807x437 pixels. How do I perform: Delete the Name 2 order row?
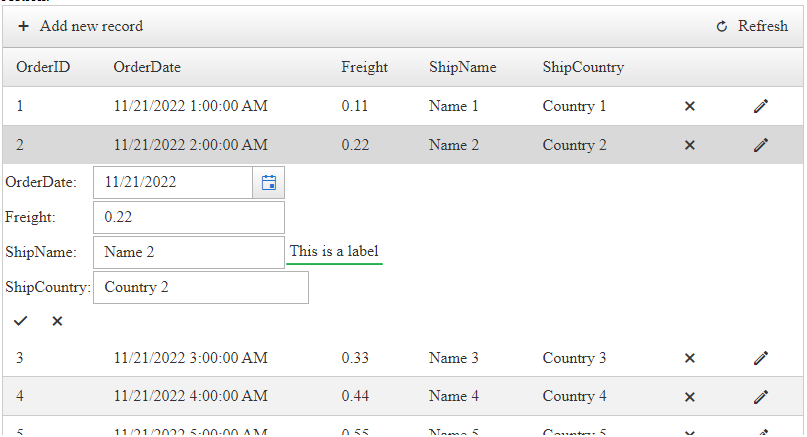point(689,145)
